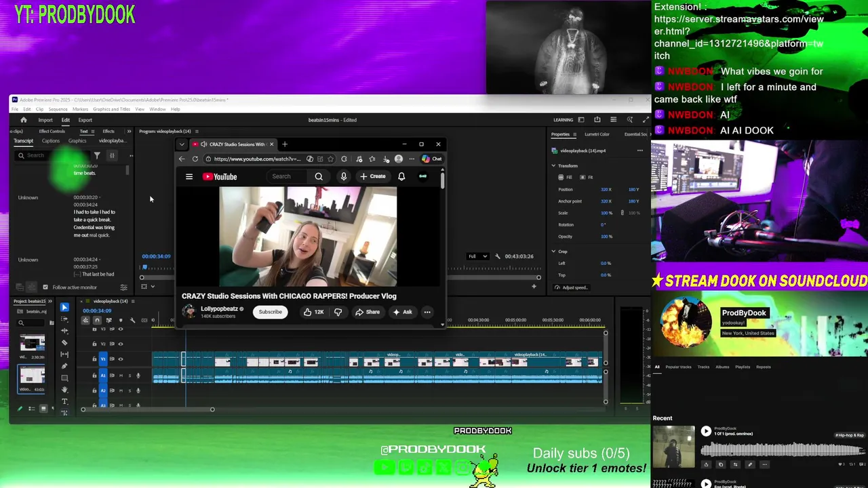Select the Ripple Edit tool

[64, 331]
